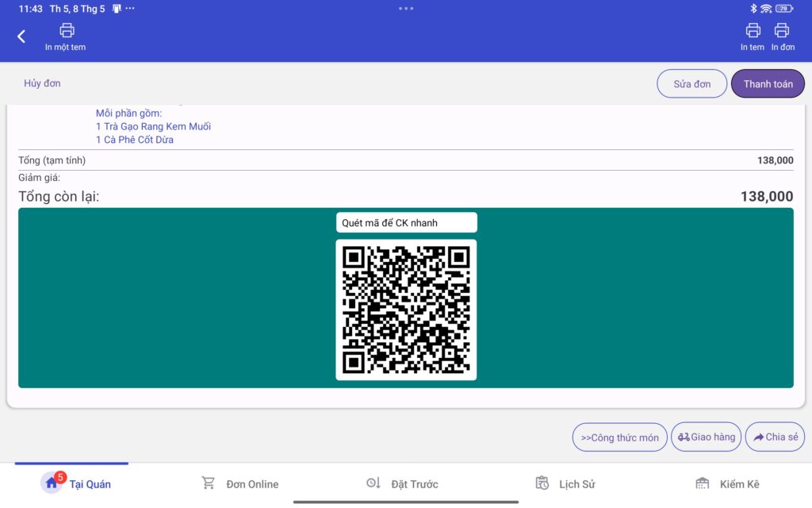This screenshot has height=508, width=812.
Task: Select item 1 Cà Phê Cốt Dừa
Action: (x=135, y=140)
